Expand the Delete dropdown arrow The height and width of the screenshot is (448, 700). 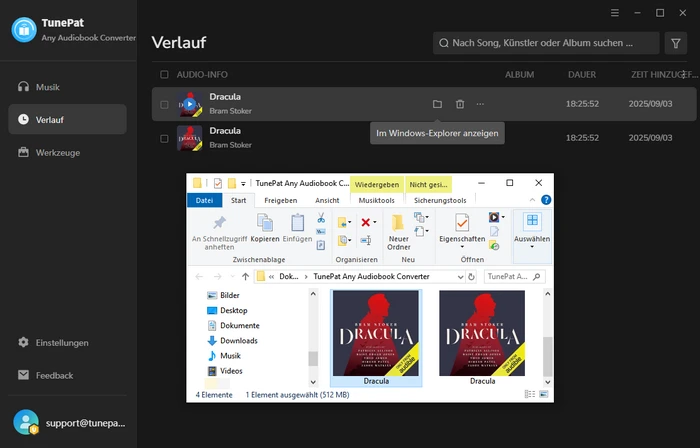point(375,222)
